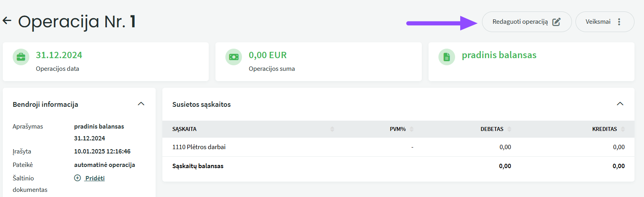The image size is (644, 197).
Task: Click the document icon beside pradinis balansas
Action: (x=447, y=57)
